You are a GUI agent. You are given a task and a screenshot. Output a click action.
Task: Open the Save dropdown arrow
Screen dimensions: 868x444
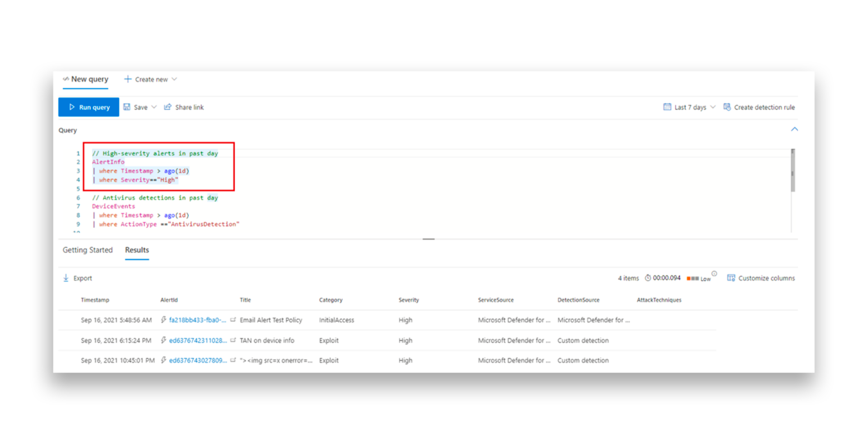tap(154, 107)
